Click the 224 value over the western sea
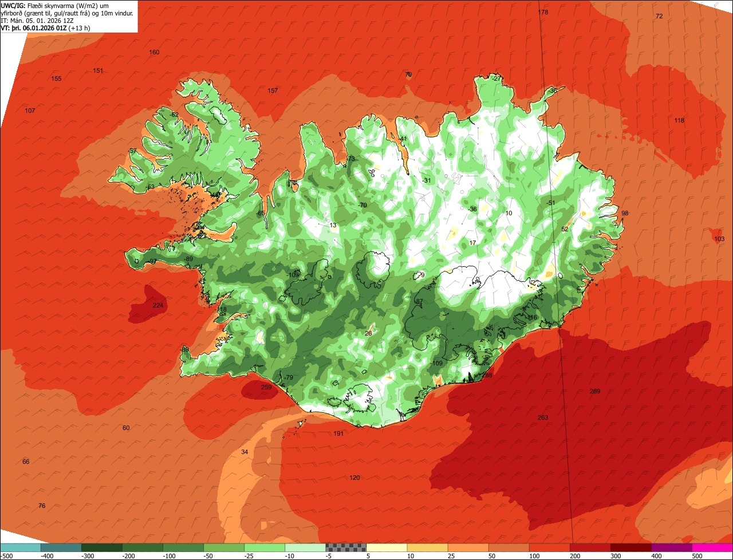Screen dimensions: 733x560 pyautogui.click(x=158, y=305)
